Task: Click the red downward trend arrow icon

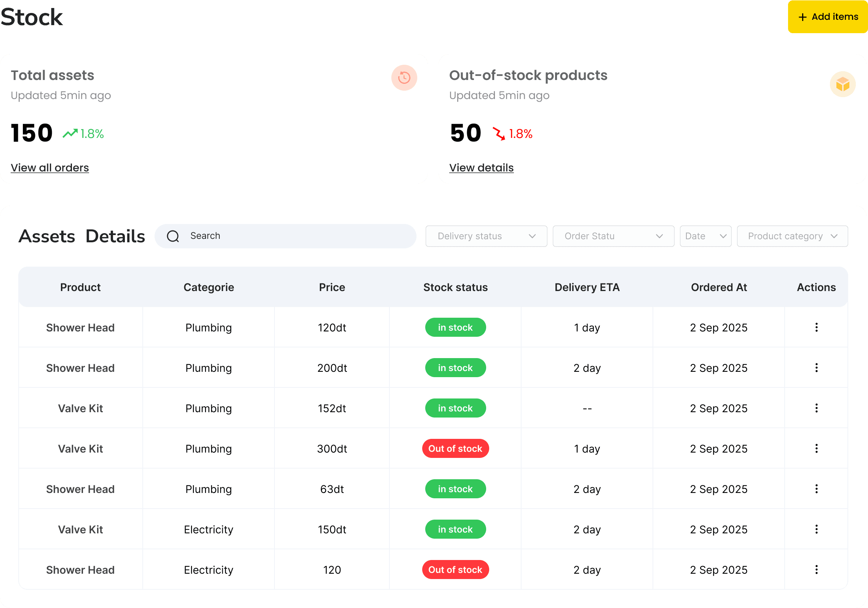Action: (x=499, y=133)
